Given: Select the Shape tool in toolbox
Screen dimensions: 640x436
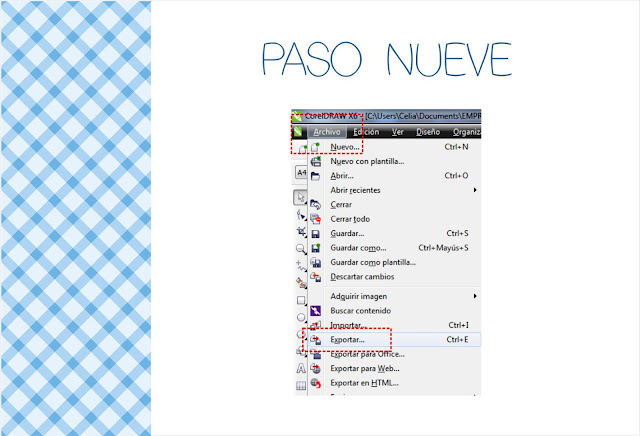Looking at the screenshot, I should (x=301, y=215).
